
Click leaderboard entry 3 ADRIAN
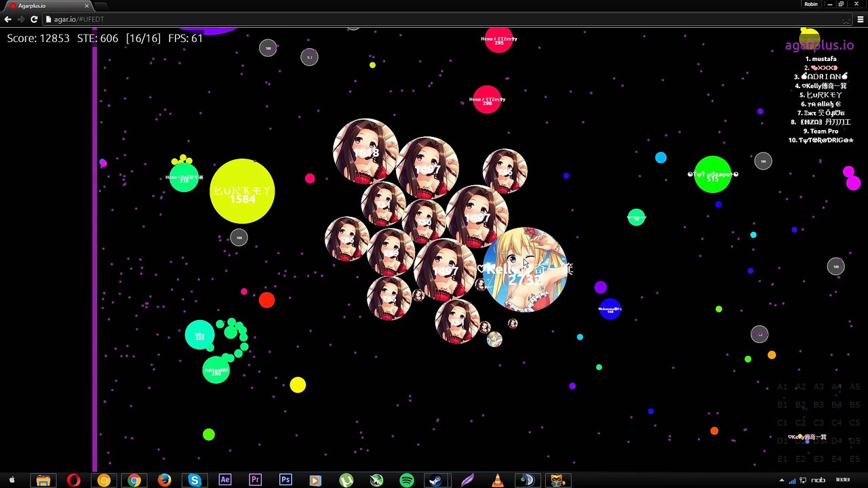[x=821, y=77]
